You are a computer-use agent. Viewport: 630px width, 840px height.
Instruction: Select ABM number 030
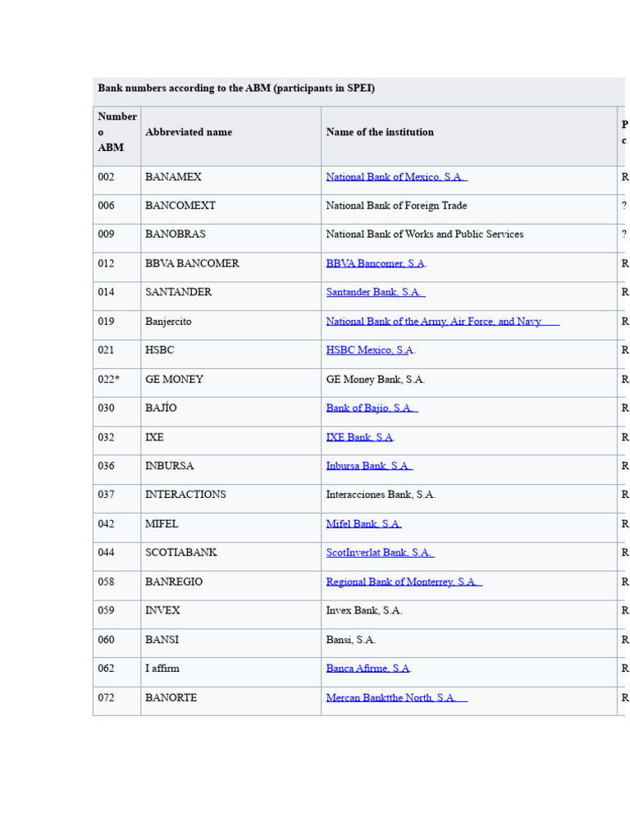tap(106, 408)
